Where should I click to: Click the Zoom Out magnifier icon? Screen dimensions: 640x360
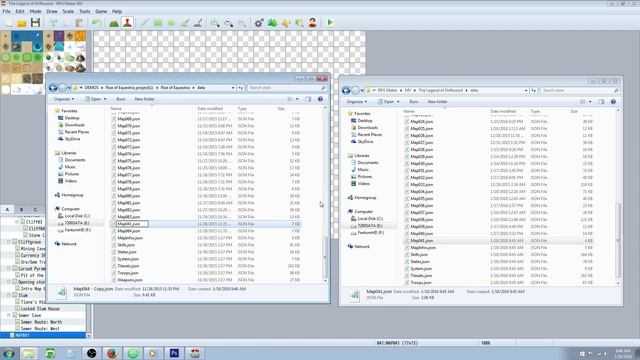coord(229,23)
